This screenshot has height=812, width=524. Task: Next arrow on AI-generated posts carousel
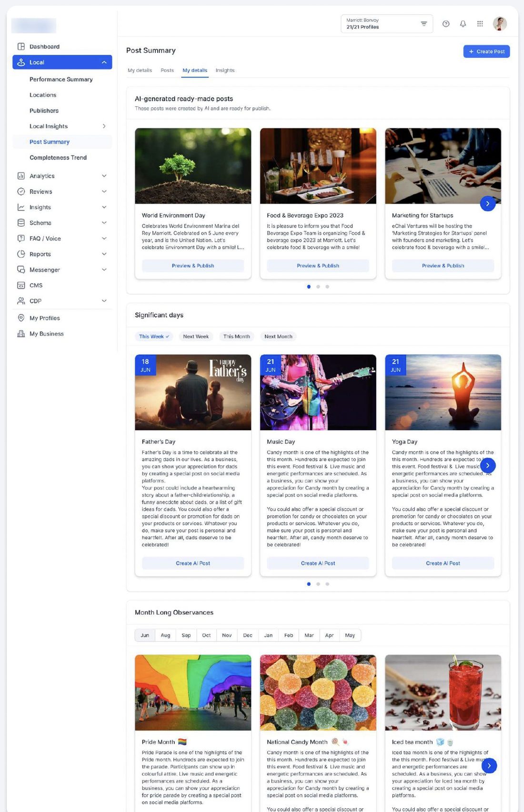488,203
